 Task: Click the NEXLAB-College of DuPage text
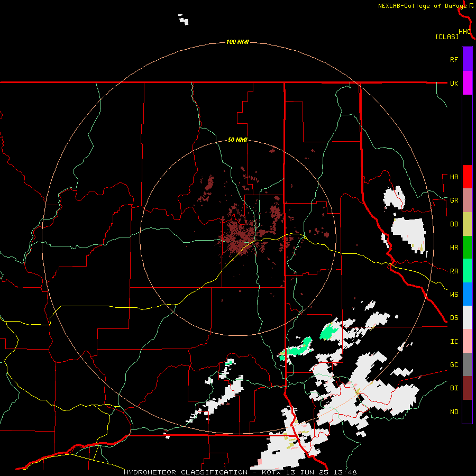[422, 6]
